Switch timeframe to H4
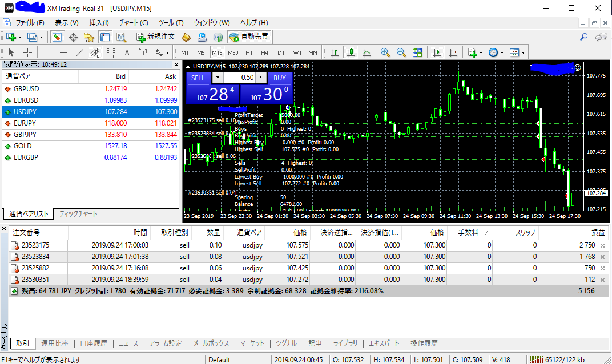Screen dimensions: 612x364 pyautogui.click(x=265, y=52)
